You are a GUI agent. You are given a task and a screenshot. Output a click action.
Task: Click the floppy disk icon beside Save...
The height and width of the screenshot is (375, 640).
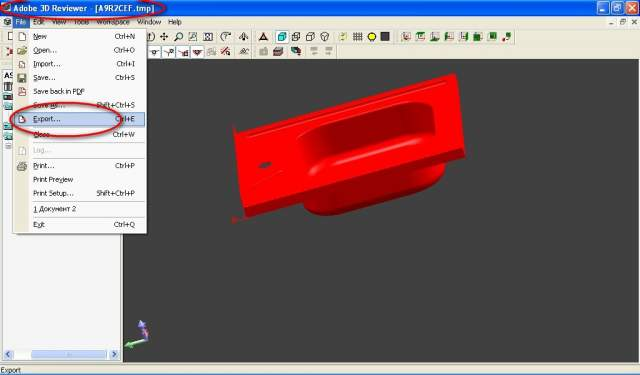22,78
